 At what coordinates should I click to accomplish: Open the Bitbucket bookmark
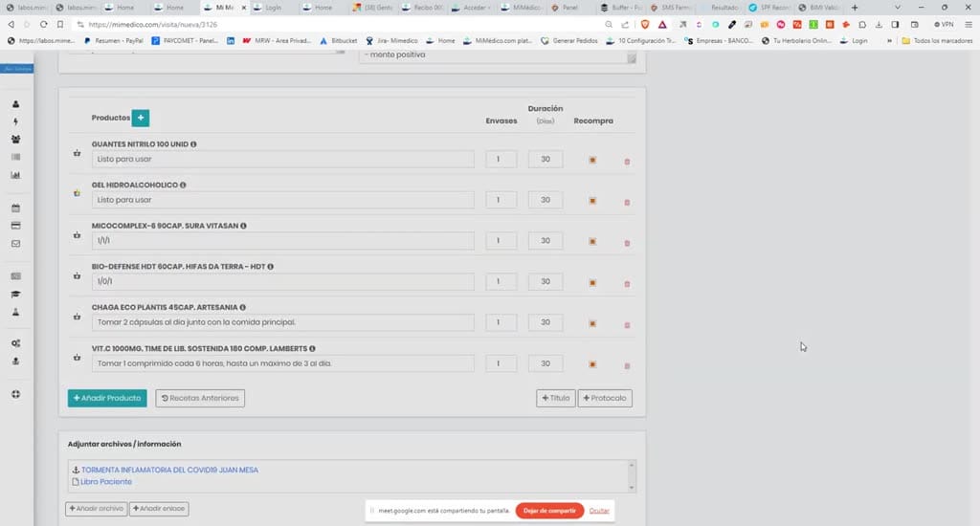click(x=338, y=40)
